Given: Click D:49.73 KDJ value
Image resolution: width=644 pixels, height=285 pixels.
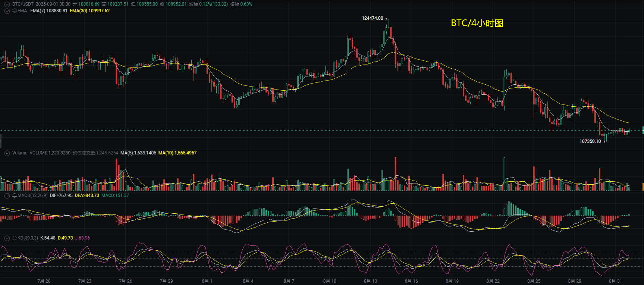Looking at the screenshot, I should click(65, 238).
